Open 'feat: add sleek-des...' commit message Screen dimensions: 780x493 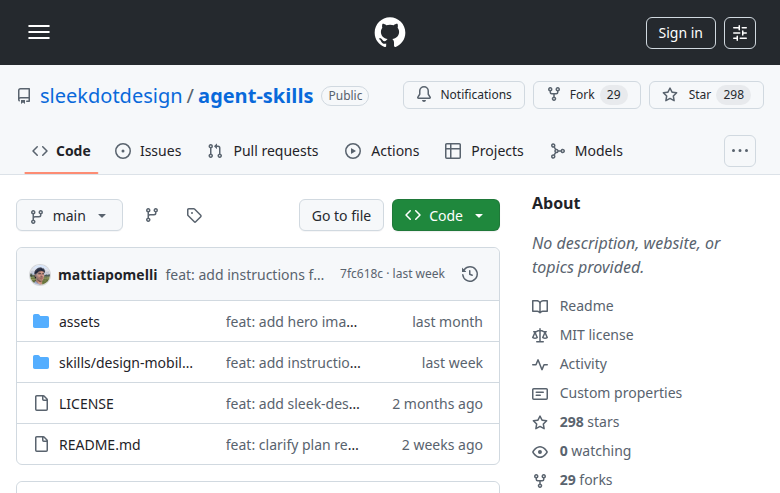tap(292, 404)
